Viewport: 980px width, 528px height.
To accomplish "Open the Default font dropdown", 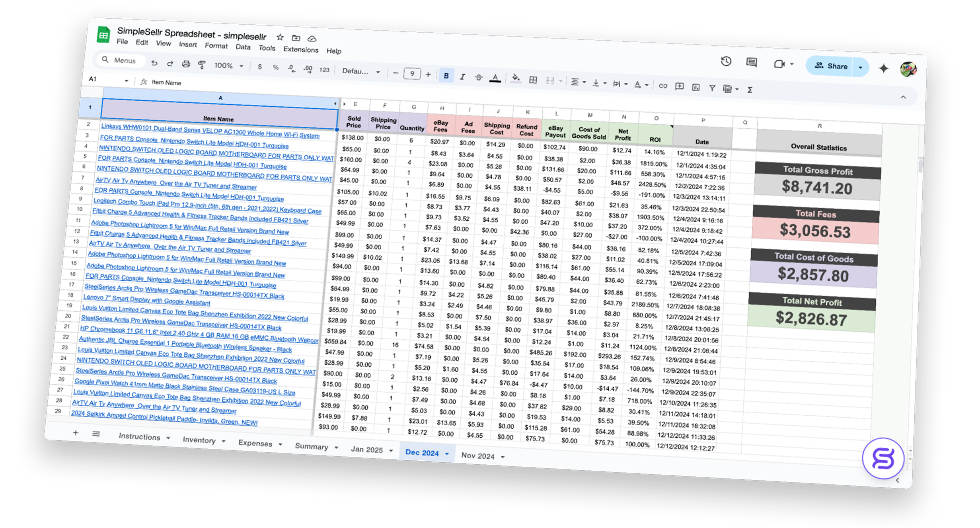I will [361, 71].
